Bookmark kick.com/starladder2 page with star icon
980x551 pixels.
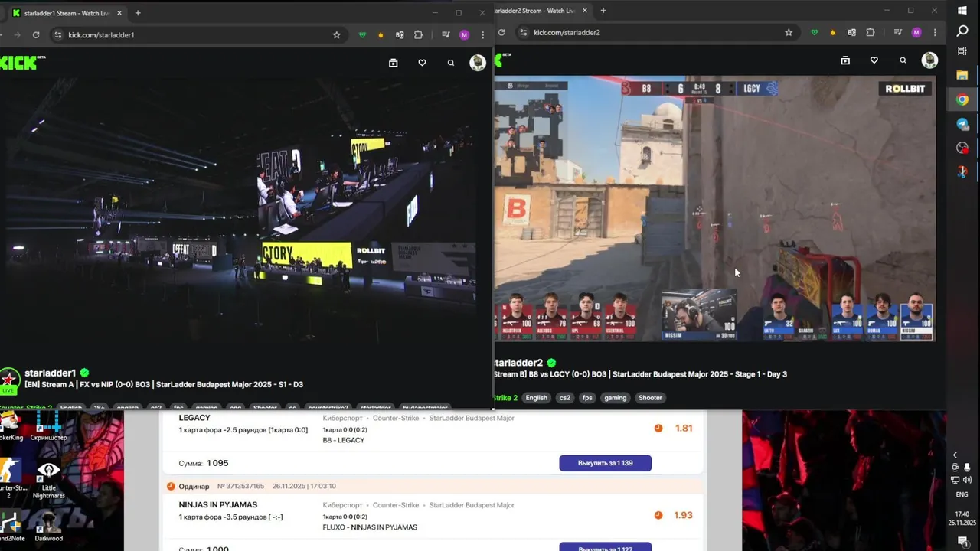tap(789, 32)
